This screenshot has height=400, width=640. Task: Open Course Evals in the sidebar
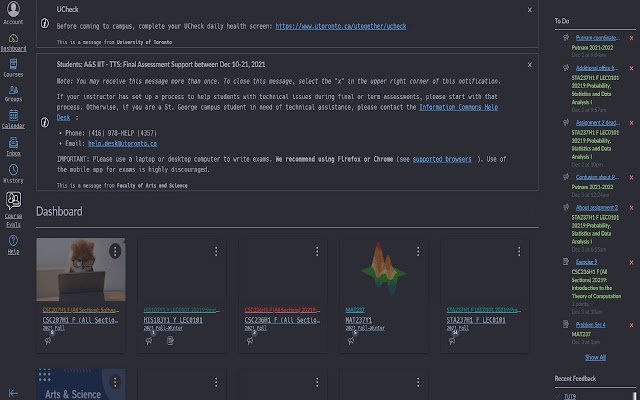click(13, 210)
